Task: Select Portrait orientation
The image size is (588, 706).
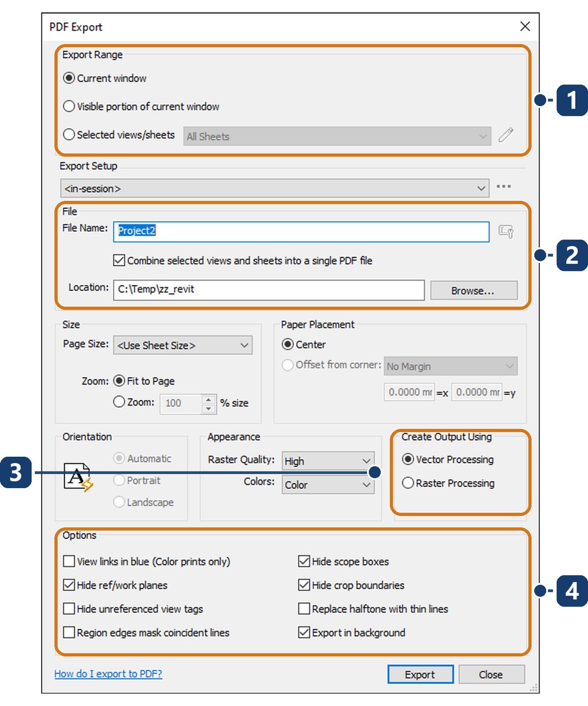Action: pos(119,480)
